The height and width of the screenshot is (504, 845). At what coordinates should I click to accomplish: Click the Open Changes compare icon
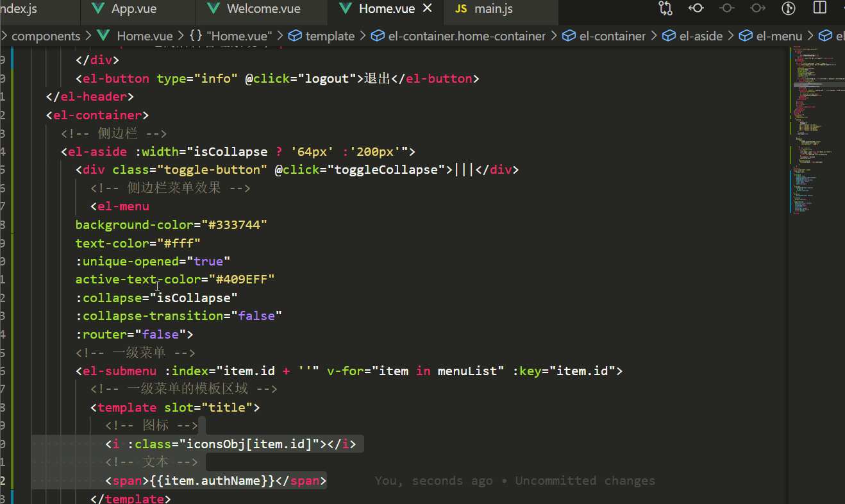coord(665,8)
